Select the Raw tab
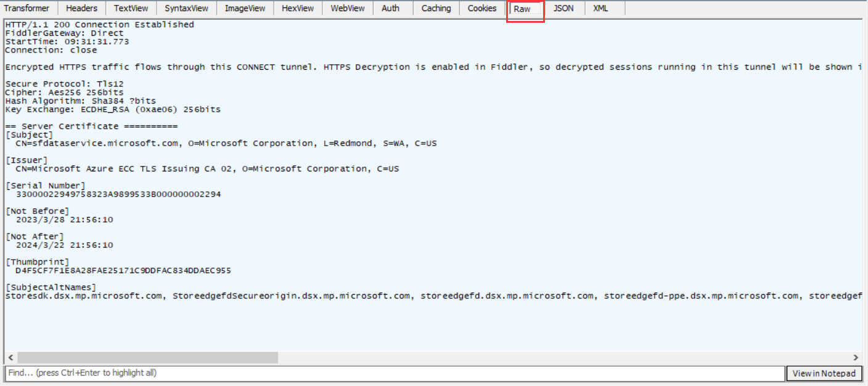Image resolution: width=868 pixels, height=386 pixels. [525, 9]
